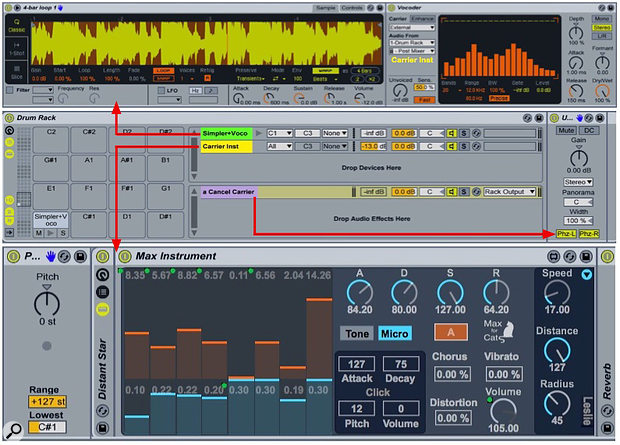This screenshot has height=445, width=620.
Task: Click the Drum Rack hot-swap icon
Action: pos(527,117)
